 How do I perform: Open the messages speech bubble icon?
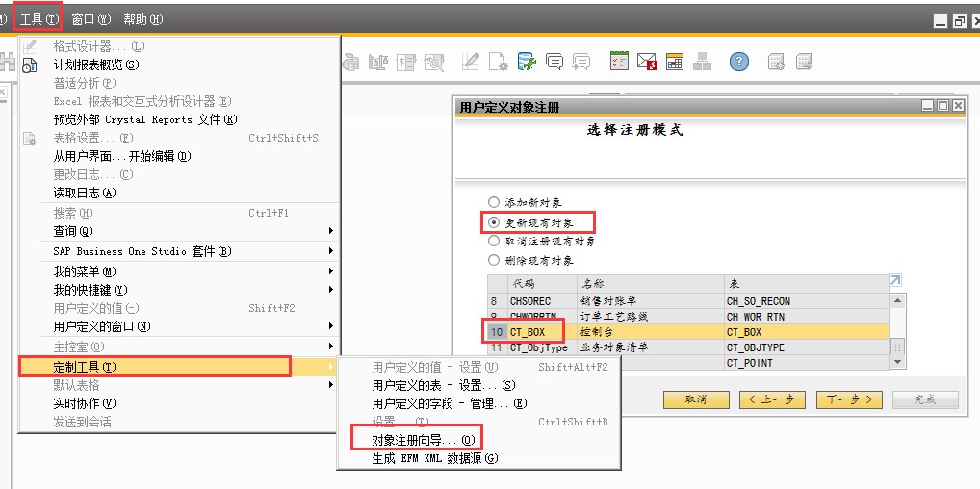tap(554, 62)
